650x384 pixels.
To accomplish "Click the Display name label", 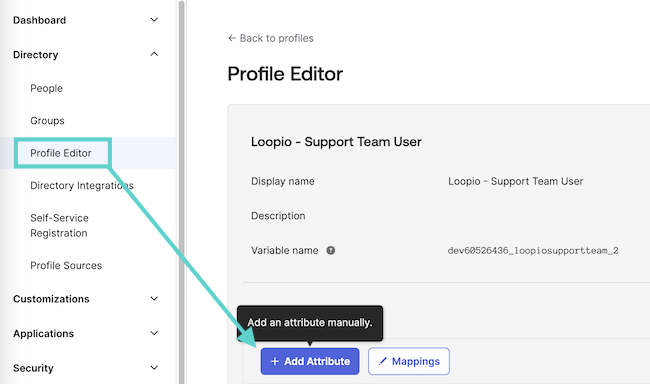I will (283, 181).
